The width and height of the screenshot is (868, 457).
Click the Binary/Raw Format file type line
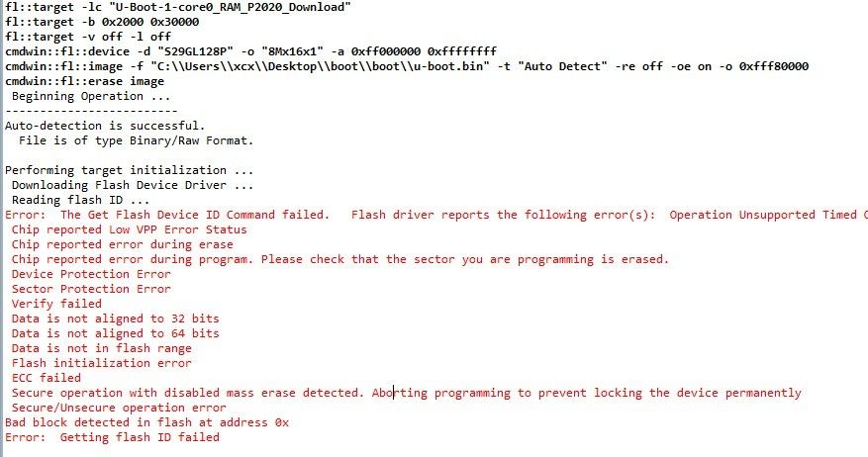click(129, 140)
